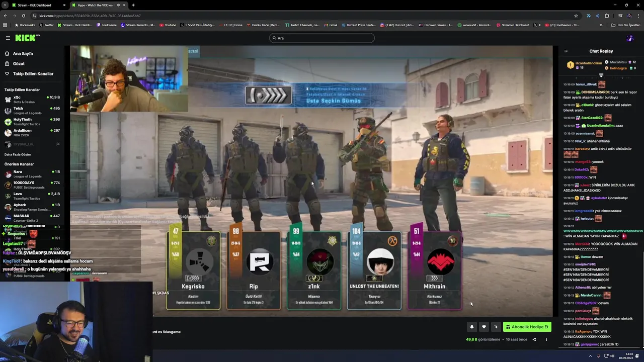Image resolution: width=644 pixels, height=362 pixels.
Task: Open Levo recommended channel
Action: [32, 196]
